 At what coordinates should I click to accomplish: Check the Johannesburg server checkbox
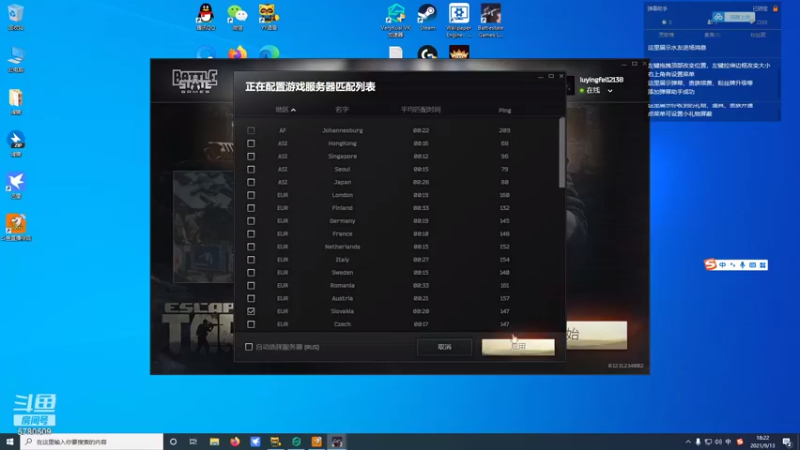pos(251,131)
